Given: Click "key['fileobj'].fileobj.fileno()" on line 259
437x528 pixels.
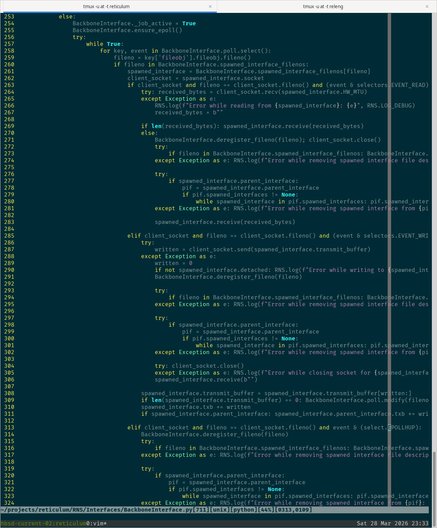Looking at the screenshot, I should click(198, 58).
